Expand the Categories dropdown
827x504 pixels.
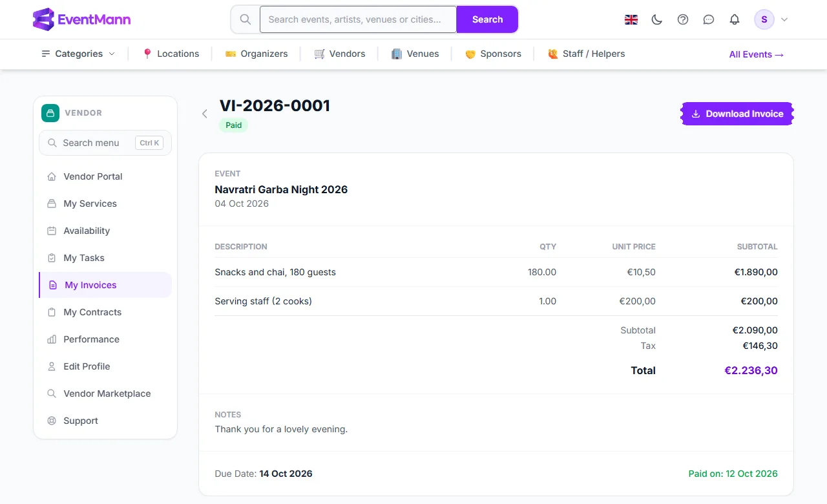click(x=78, y=54)
